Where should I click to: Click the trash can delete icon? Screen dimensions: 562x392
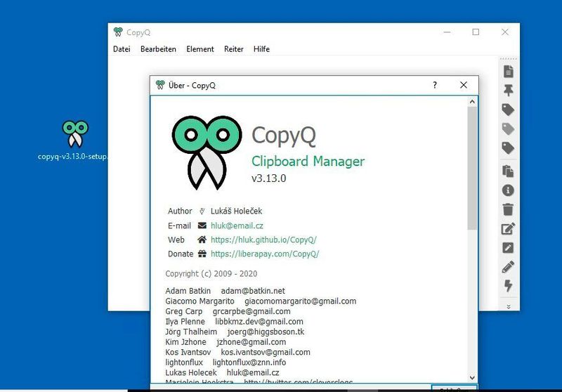(x=508, y=209)
